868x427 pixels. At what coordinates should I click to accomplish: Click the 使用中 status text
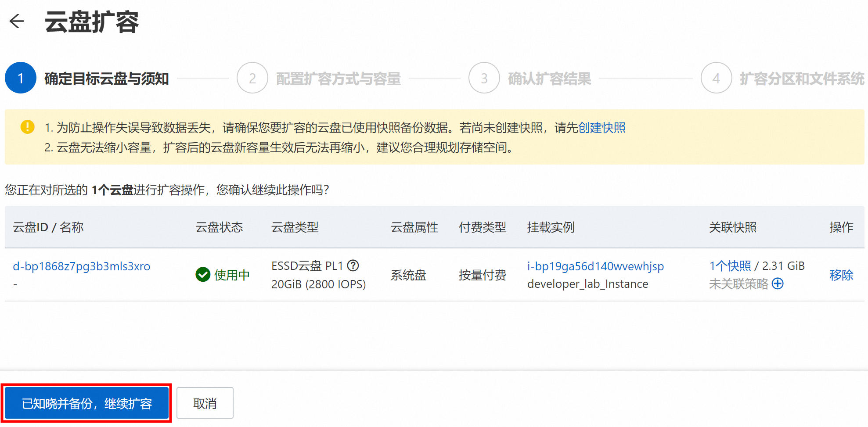point(232,275)
